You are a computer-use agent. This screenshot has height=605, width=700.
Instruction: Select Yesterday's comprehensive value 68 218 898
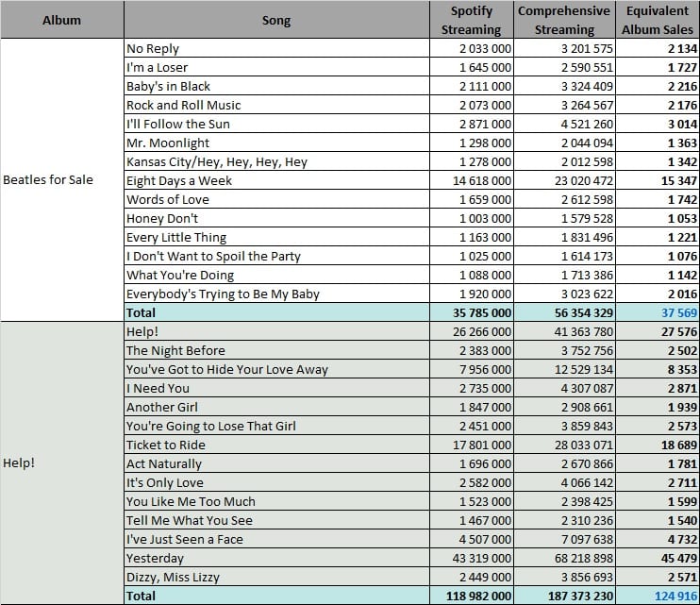point(564,558)
